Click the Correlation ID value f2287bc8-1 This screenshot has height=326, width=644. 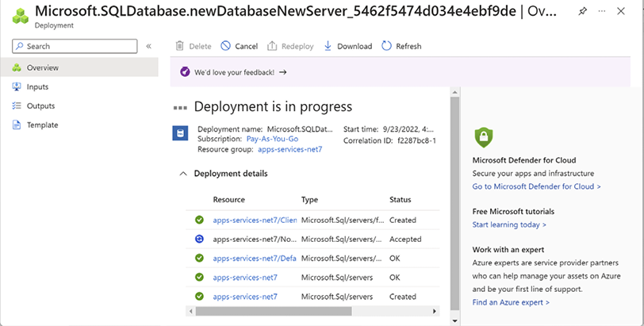416,140
